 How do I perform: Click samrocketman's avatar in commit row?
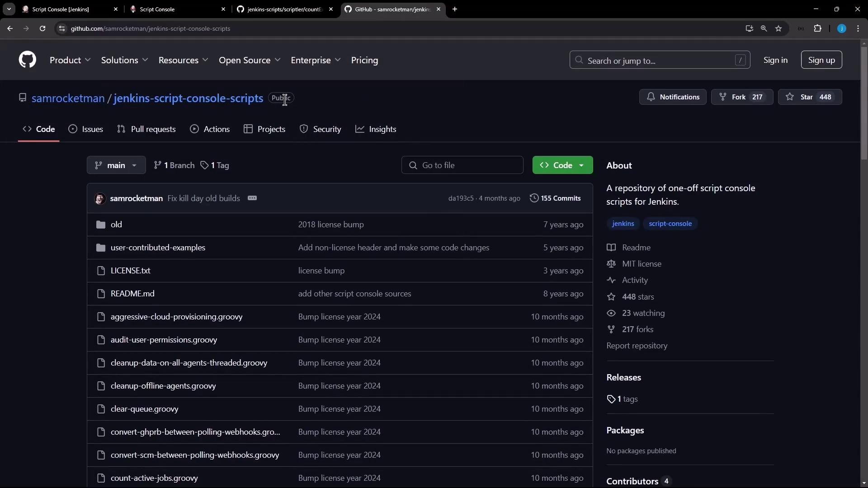pos(100,198)
